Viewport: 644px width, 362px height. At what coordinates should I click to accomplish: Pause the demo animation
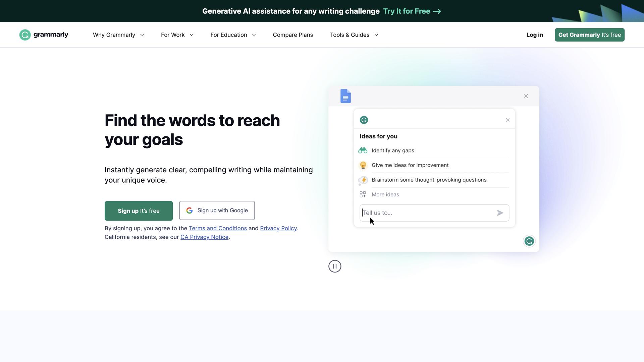(x=334, y=266)
